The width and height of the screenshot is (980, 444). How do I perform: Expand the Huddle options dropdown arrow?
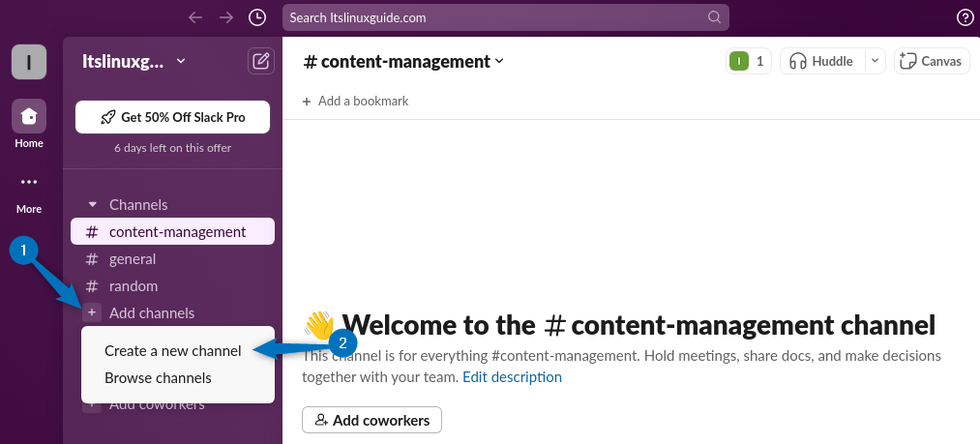[874, 61]
